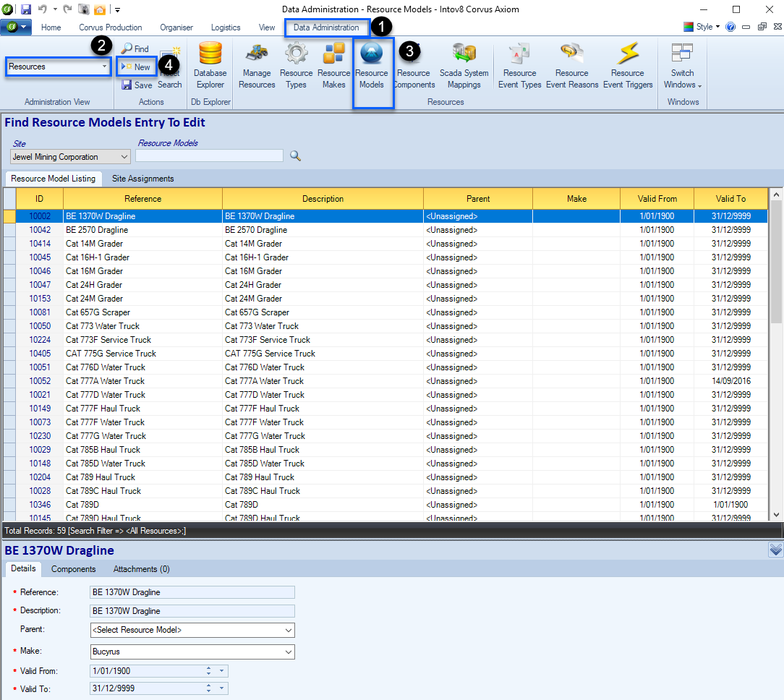Click the grid vertical scrollbar down arrow
784x700 pixels.
(x=776, y=514)
